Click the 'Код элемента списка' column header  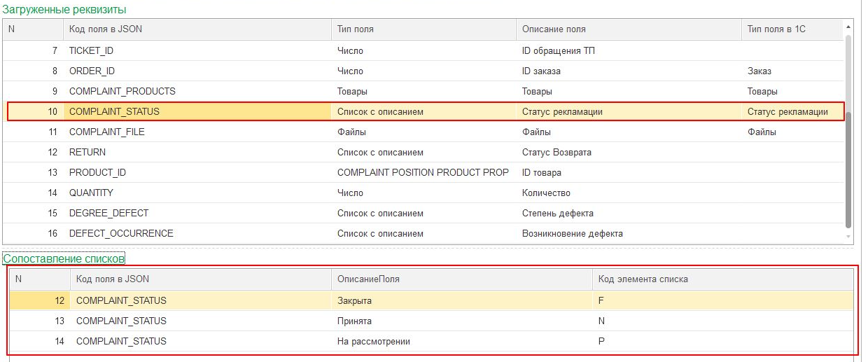pyautogui.click(x=643, y=279)
